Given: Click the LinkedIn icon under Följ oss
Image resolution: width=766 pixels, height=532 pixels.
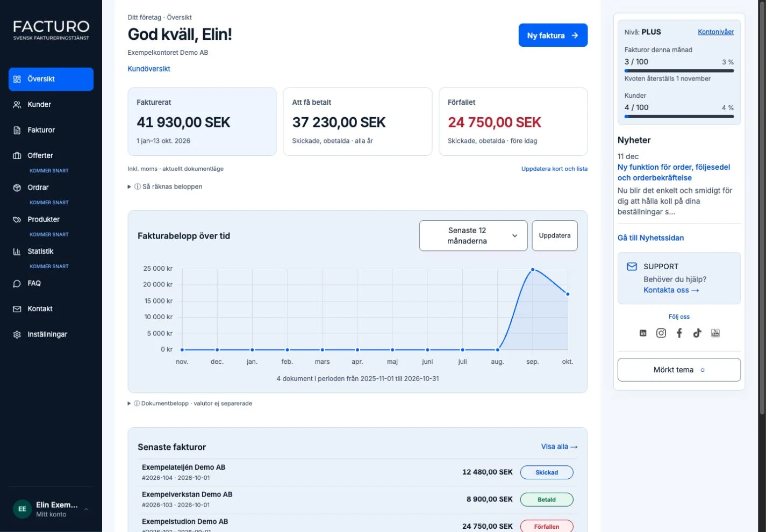Looking at the screenshot, I should click(x=643, y=333).
